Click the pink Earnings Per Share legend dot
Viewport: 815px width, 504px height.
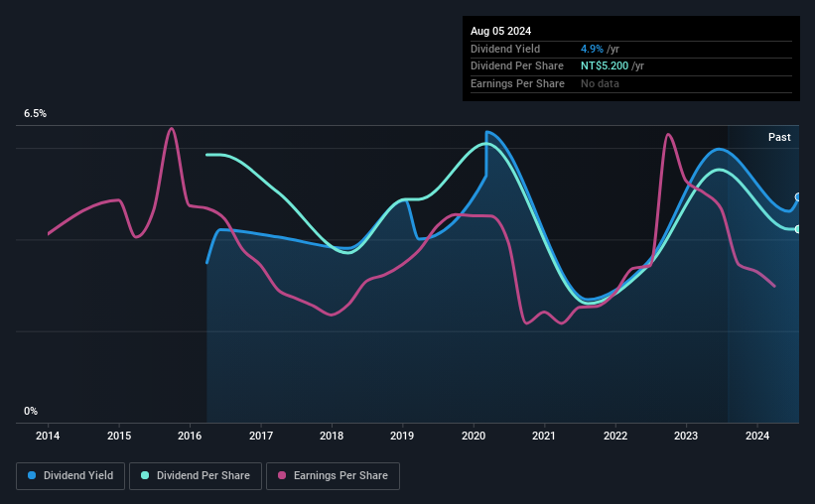pyautogui.click(x=282, y=475)
